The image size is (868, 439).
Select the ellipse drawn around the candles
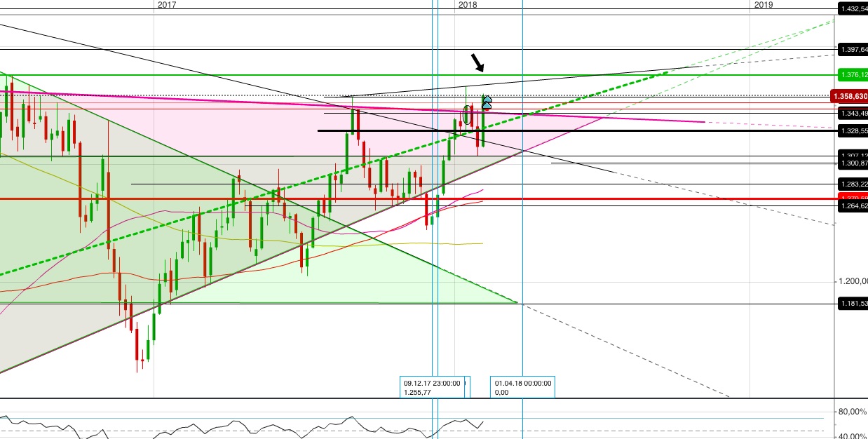pyautogui.click(x=467, y=115)
